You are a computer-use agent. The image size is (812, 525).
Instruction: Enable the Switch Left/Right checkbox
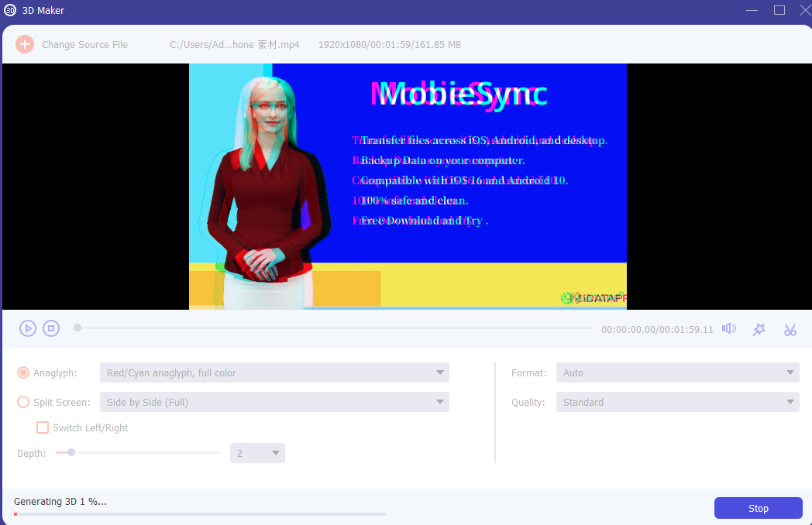pos(43,427)
